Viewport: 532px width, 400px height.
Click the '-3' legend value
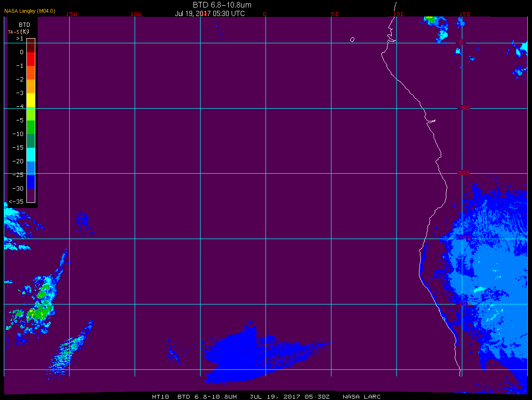[20, 93]
